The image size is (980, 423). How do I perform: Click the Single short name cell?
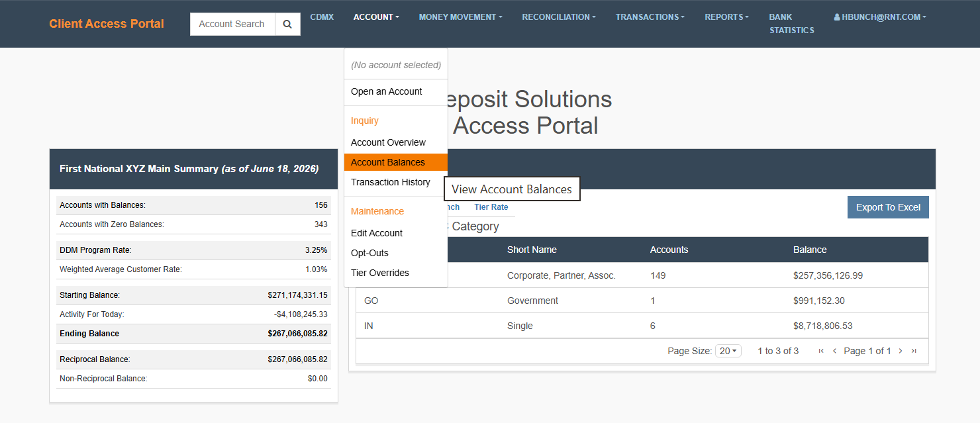pyautogui.click(x=520, y=326)
